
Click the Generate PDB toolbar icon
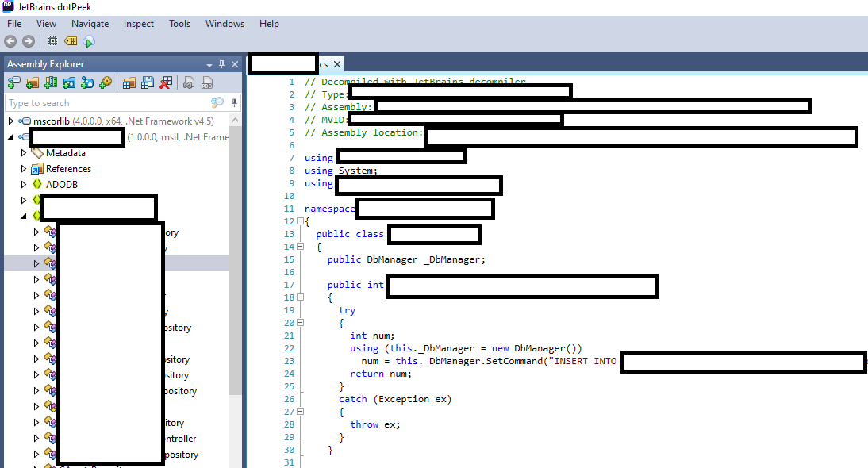207,82
